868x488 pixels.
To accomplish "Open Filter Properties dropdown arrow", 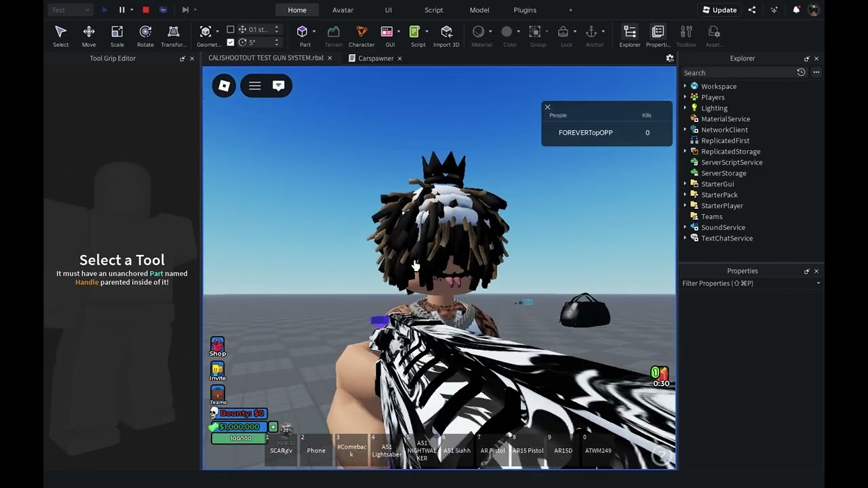I will tap(818, 283).
